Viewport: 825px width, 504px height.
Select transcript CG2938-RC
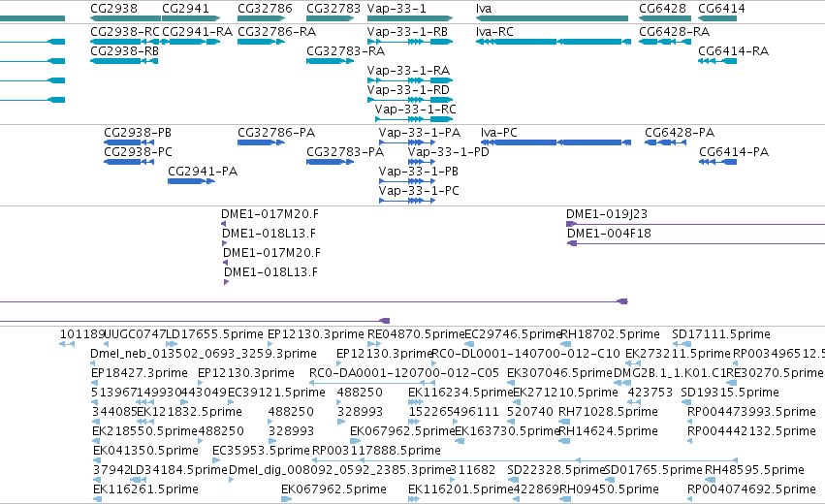(x=125, y=32)
